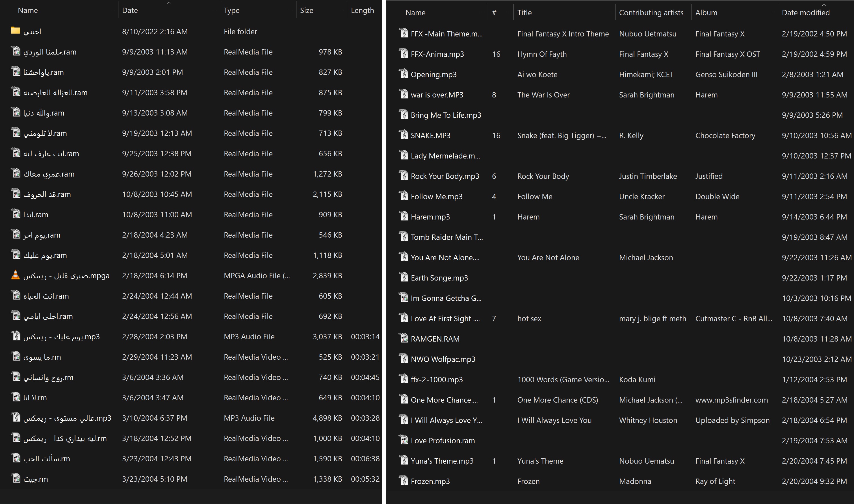Click the Rock Your Body.mp3 file icon
This screenshot has height=504, width=854.
(403, 176)
